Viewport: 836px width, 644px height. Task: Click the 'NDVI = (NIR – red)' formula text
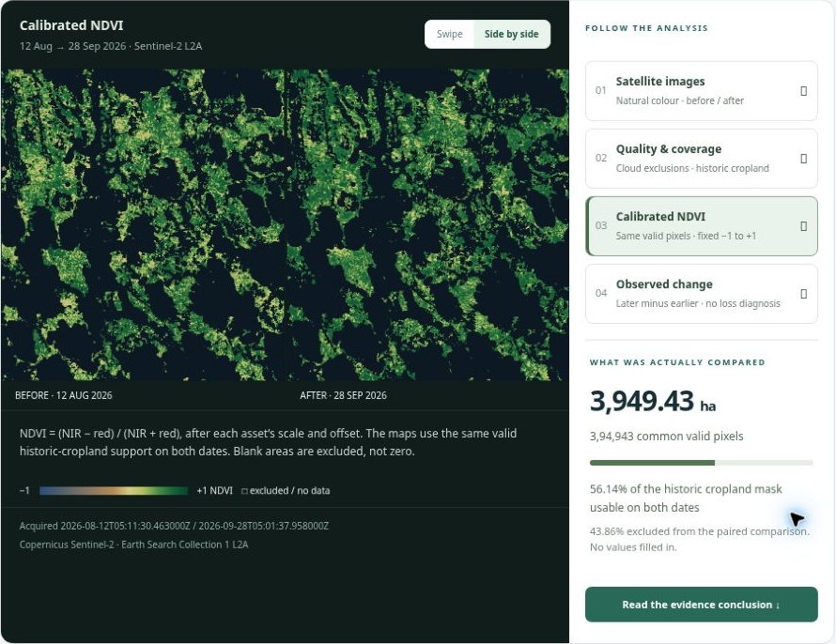tap(268, 442)
